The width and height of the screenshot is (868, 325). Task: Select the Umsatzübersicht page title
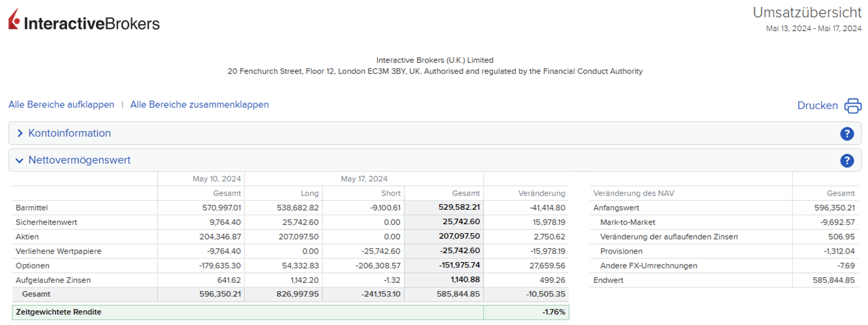pyautogui.click(x=807, y=12)
